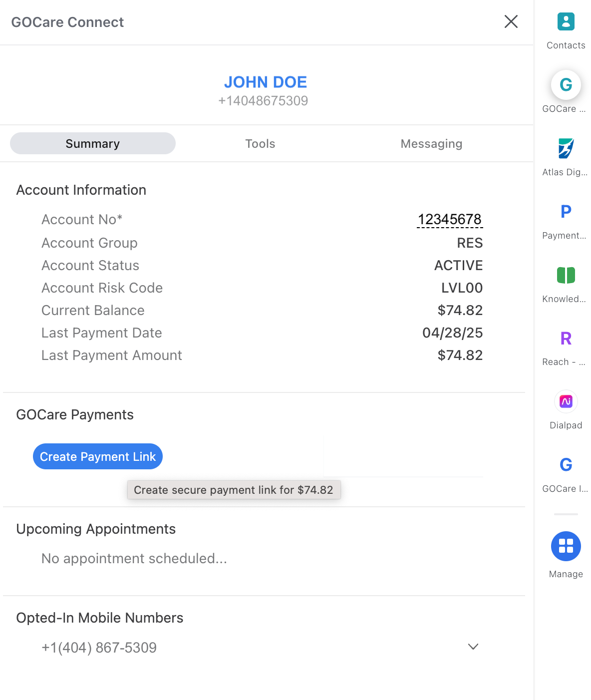Click the Create Payment Link button
The height and width of the screenshot is (700, 591).
(98, 456)
